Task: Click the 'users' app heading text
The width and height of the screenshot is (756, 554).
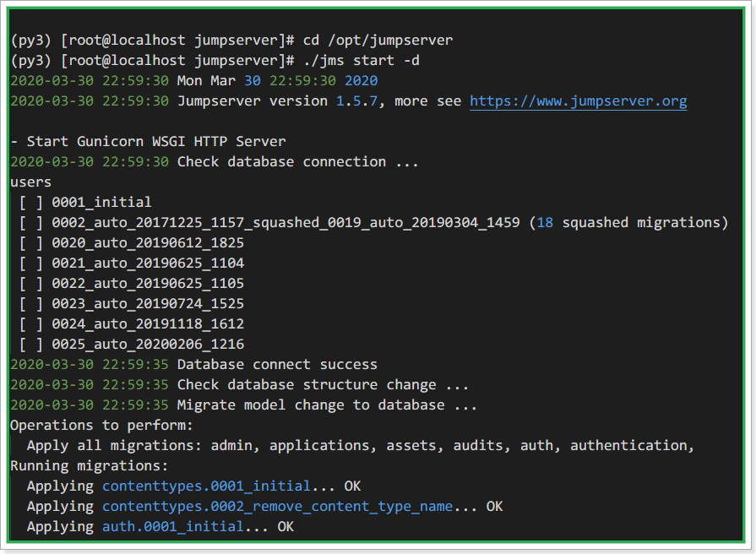Action: tap(31, 182)
